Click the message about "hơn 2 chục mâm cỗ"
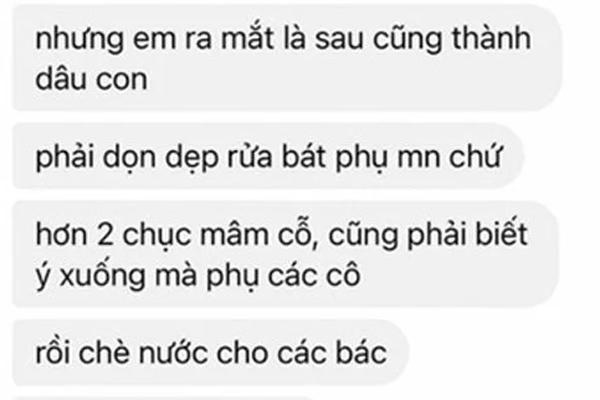Viewport: 600px width, 400px height. pos(285,254)
